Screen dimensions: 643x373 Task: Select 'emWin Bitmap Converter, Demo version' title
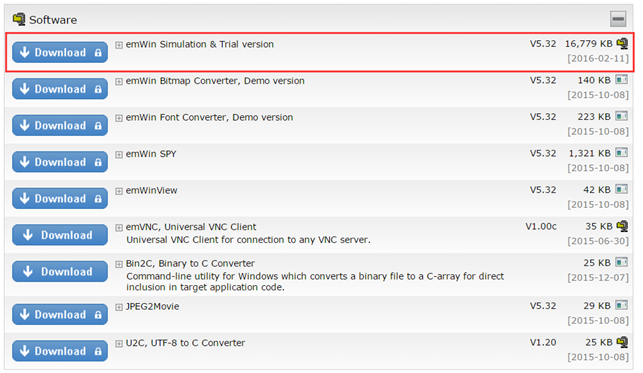point(215,81)
